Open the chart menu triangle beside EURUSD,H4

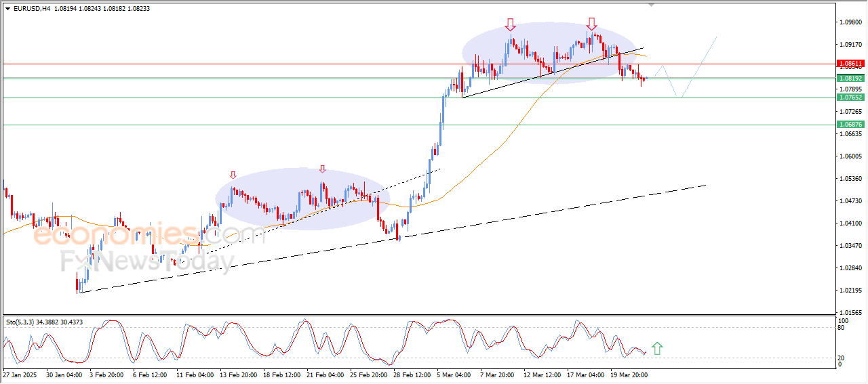point(7,8)
